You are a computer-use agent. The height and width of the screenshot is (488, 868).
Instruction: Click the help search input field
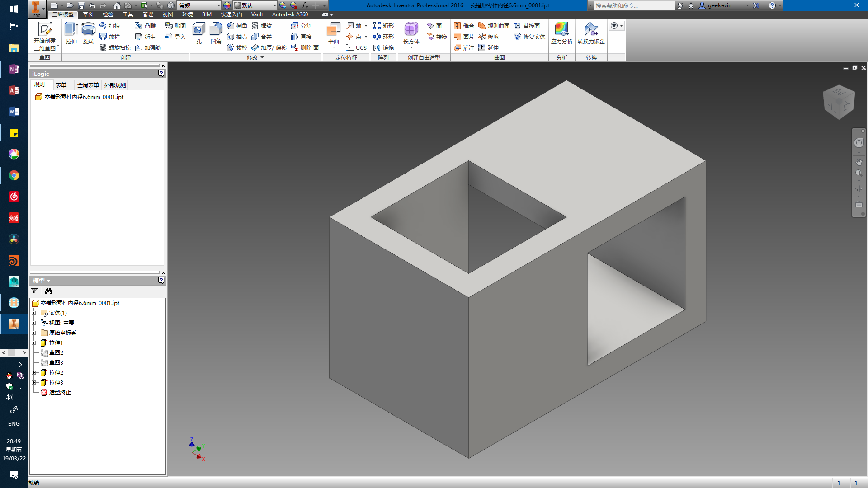(x=633, y=5)
